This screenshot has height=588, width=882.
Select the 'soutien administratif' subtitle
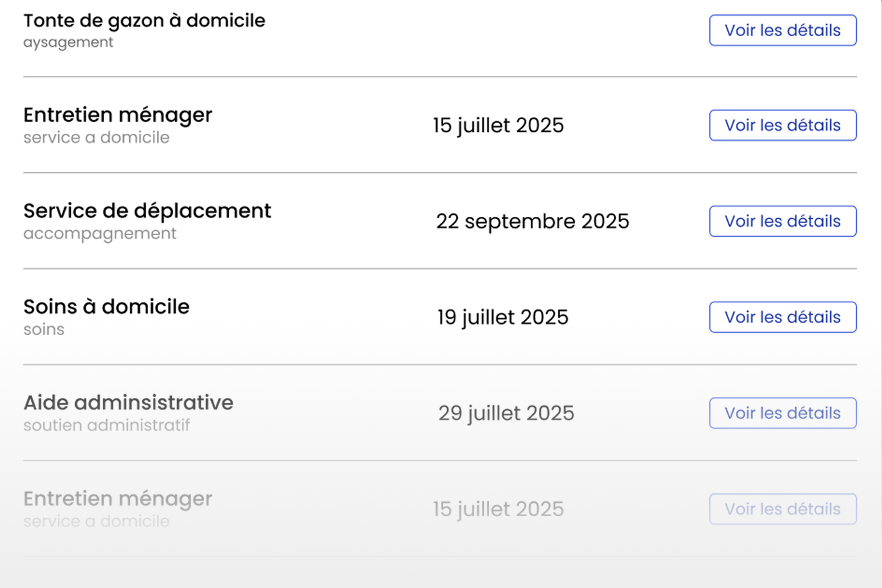[x=107, y=425]
